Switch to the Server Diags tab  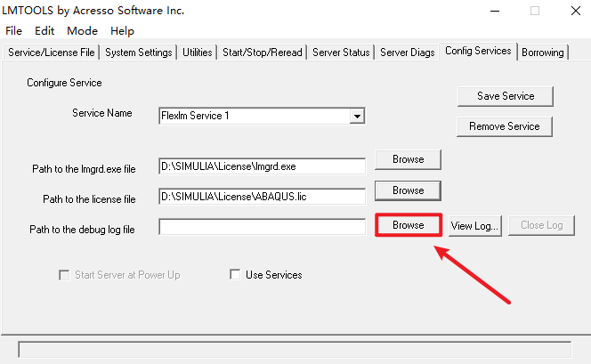coord(408,53)
